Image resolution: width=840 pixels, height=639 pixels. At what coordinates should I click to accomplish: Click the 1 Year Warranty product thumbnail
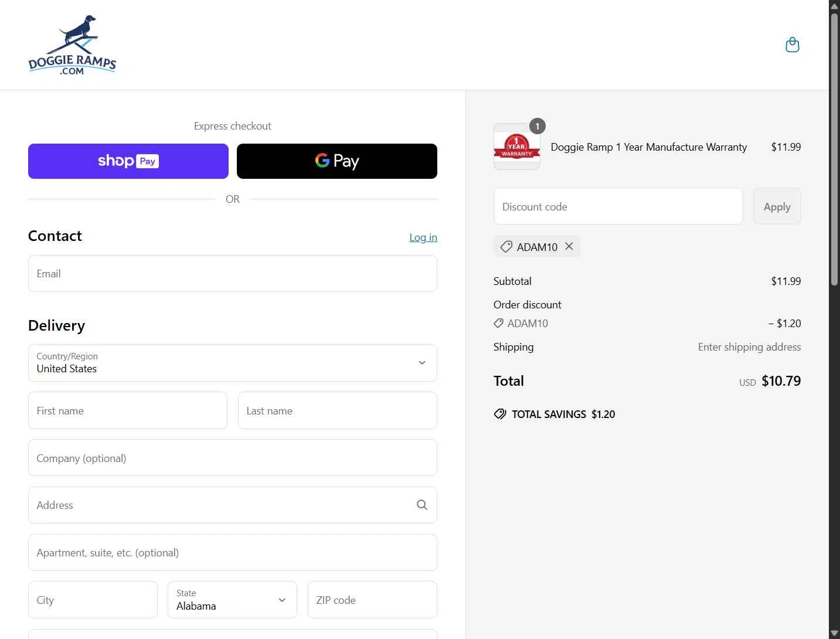(x=517, y=147)
